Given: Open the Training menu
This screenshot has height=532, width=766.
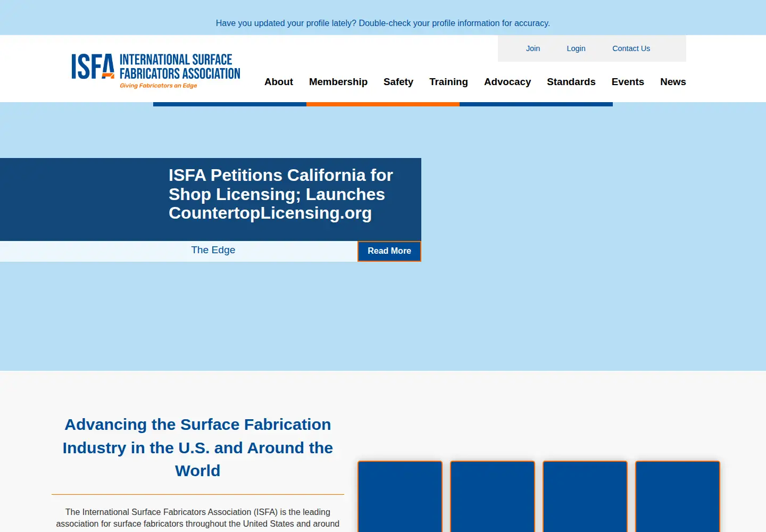Looking at the screenshot, I should (448, 82).
